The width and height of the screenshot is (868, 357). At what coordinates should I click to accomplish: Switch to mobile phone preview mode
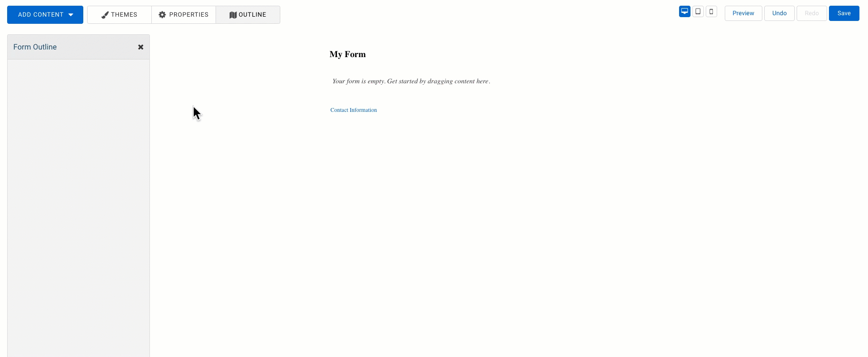[x=711, y=11]
